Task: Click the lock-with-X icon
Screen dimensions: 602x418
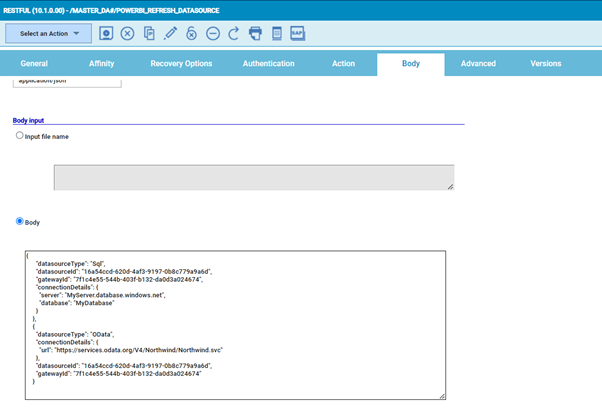Action: pos(191,33)
